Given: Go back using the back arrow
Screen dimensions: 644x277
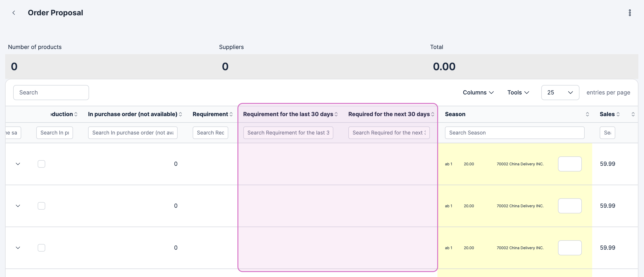Looking at the screenshot, I should coord(14,13).
